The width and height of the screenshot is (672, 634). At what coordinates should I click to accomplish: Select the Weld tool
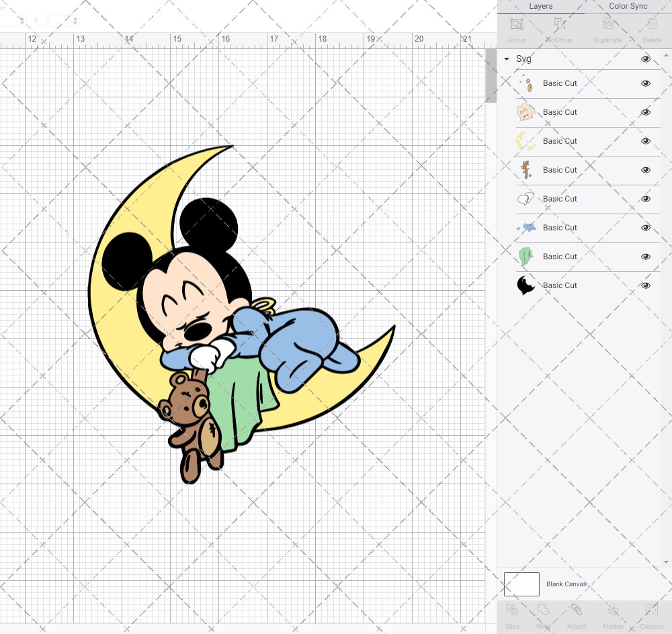pyautogui.click(x=543, y=610)
